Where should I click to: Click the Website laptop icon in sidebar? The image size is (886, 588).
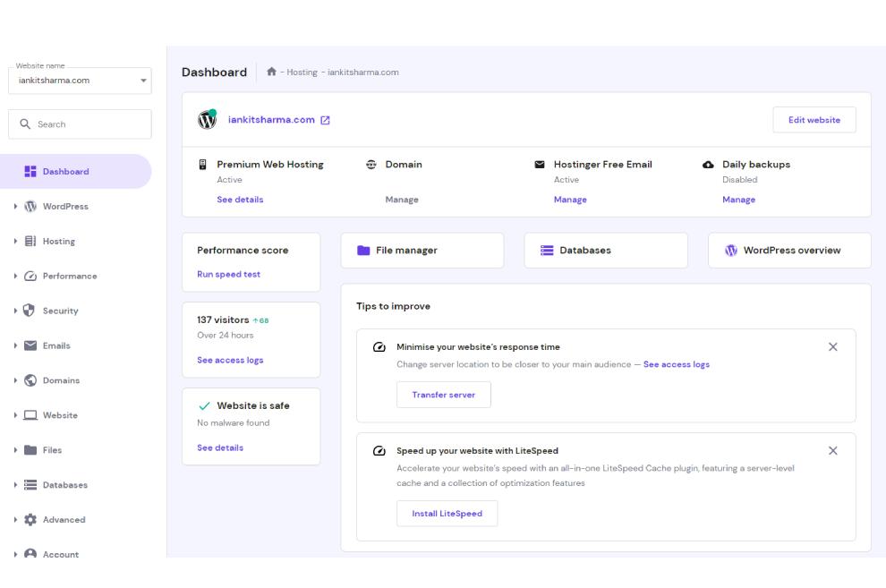[x=30, y=415]
